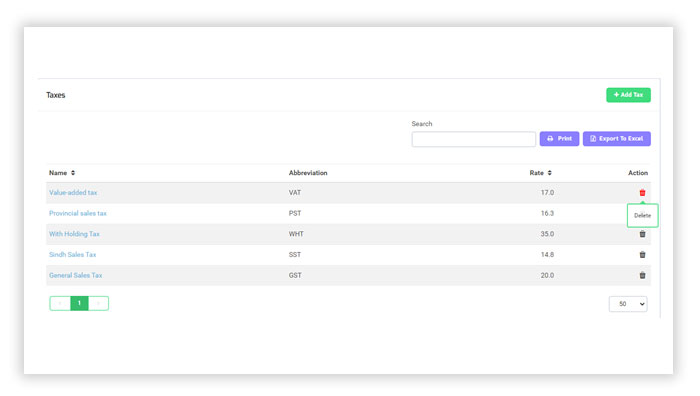Viewport: 700px width, 396px height.
Task: Export the tax list to Excel
Action: [617, 139]
